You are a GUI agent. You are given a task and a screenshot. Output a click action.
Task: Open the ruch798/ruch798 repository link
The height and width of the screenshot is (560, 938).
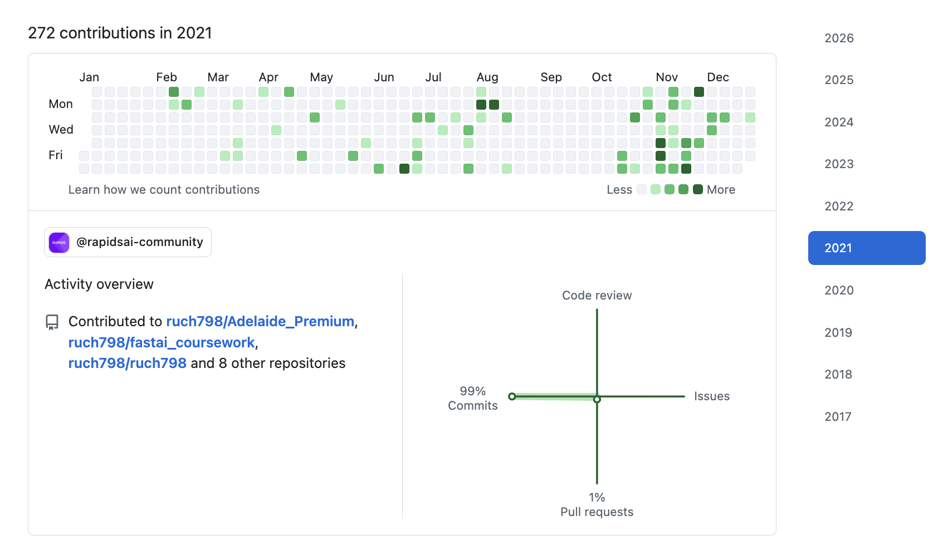click(x=128, y=363)
